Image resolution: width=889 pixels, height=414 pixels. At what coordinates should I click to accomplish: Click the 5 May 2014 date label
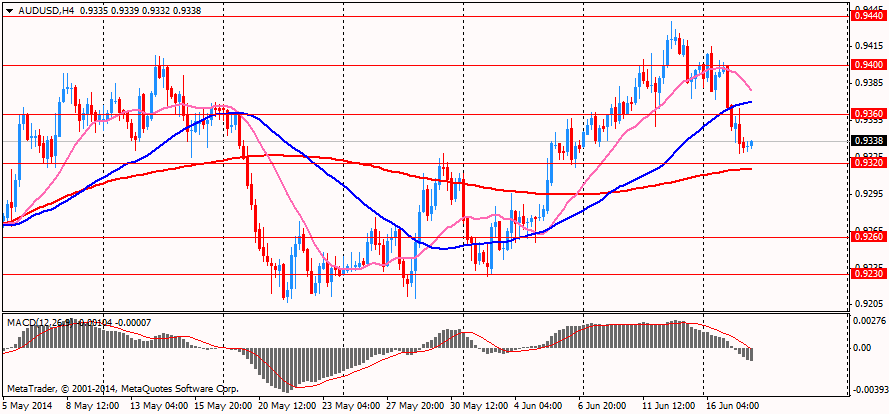coord(27,406)
